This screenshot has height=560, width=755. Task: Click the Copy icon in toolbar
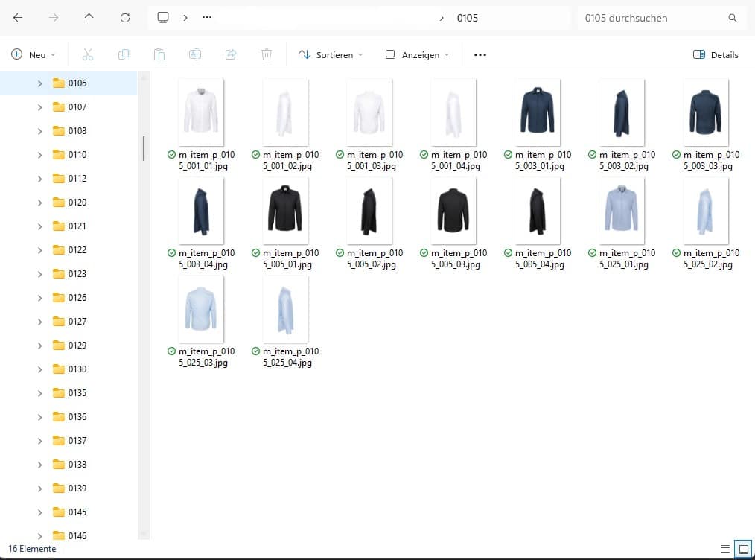[x=124, y=54]
